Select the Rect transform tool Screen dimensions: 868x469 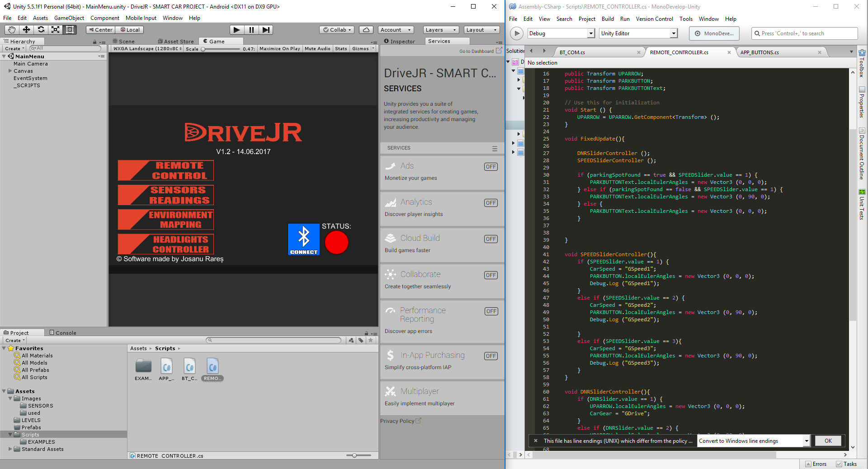(x=70, y=30)
